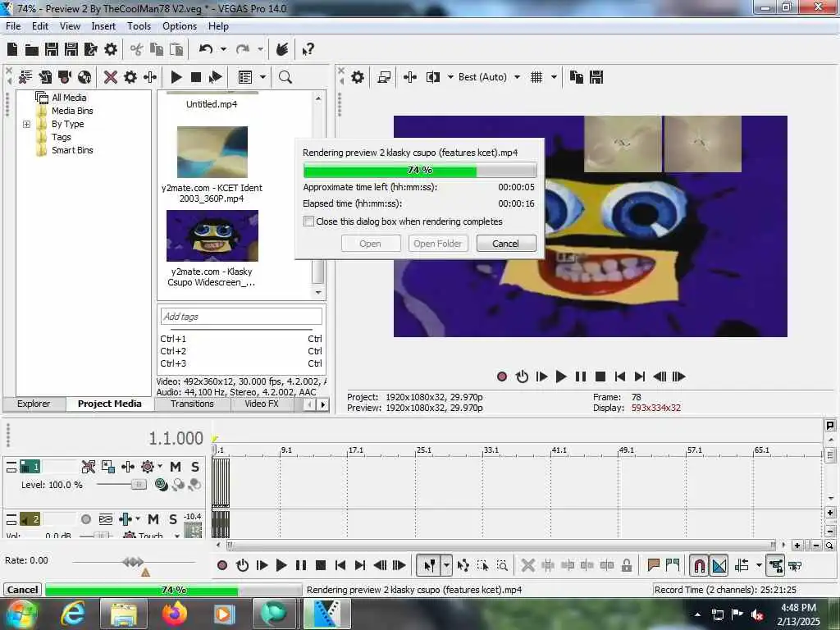Screen dimensions: 840x630
Task: Switch to the Explorer tab
Action: pyautogui.click(x=33, y=404)
